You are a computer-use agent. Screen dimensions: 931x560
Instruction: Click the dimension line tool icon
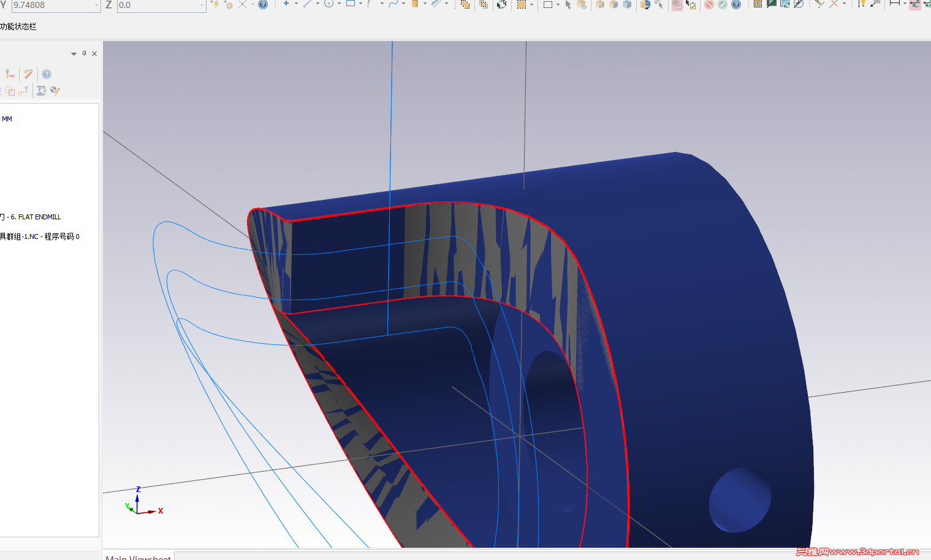(895, 4)
